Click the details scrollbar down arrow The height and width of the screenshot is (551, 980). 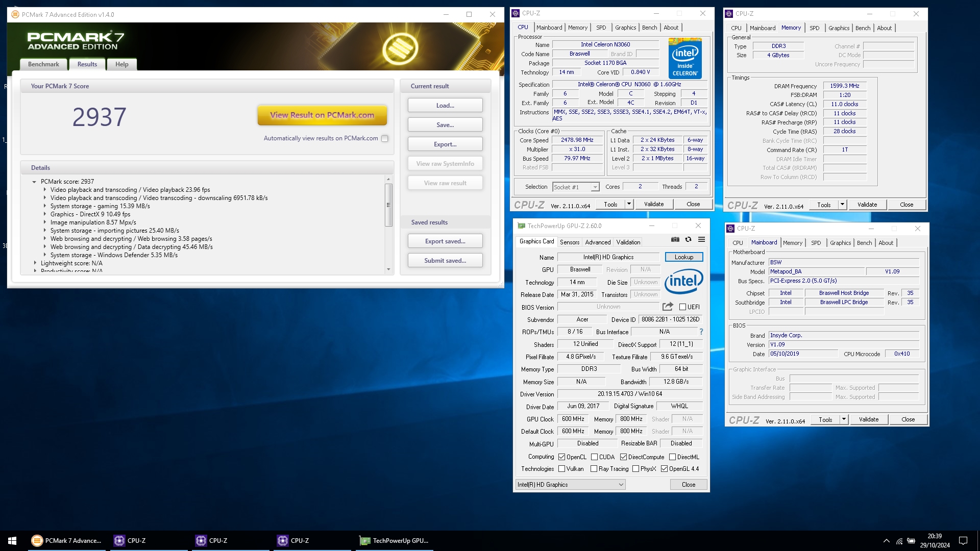[388, 269]
